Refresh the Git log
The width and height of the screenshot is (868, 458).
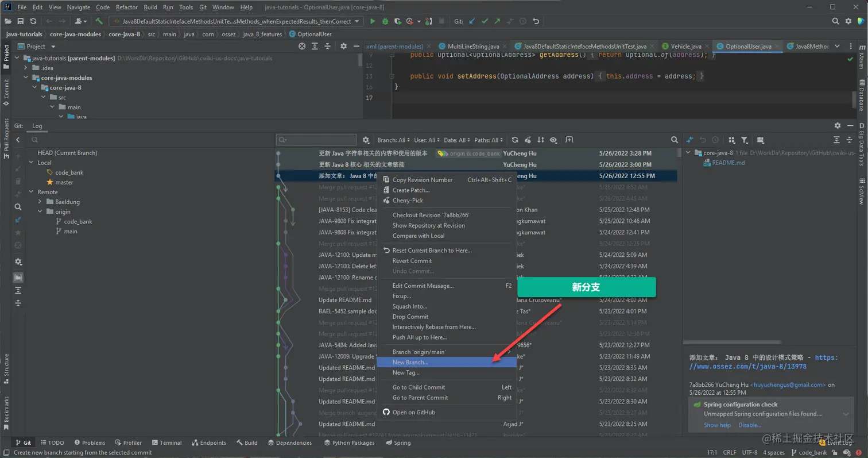[515, 140]
